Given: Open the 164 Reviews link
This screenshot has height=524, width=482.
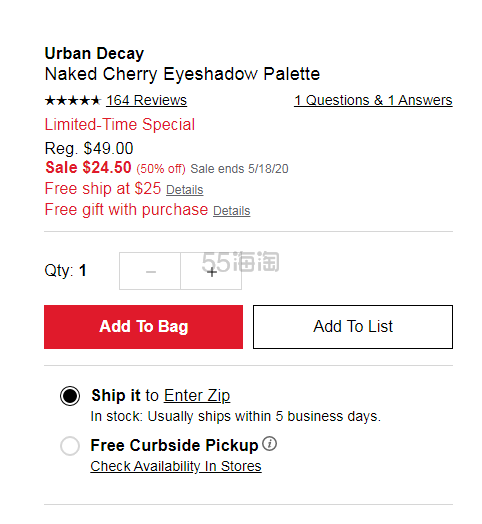Looking at the screenshot, I should click(x=146, y=100).
